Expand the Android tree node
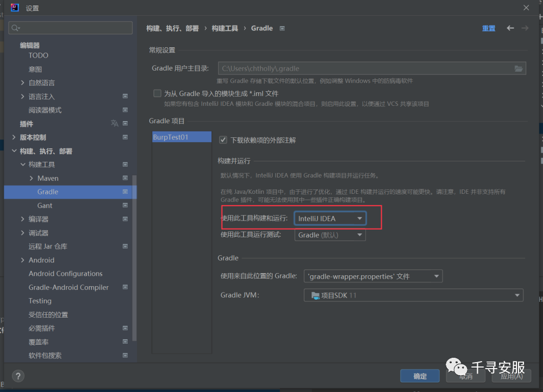The image size is (543, 392). (x=22, y=260)
